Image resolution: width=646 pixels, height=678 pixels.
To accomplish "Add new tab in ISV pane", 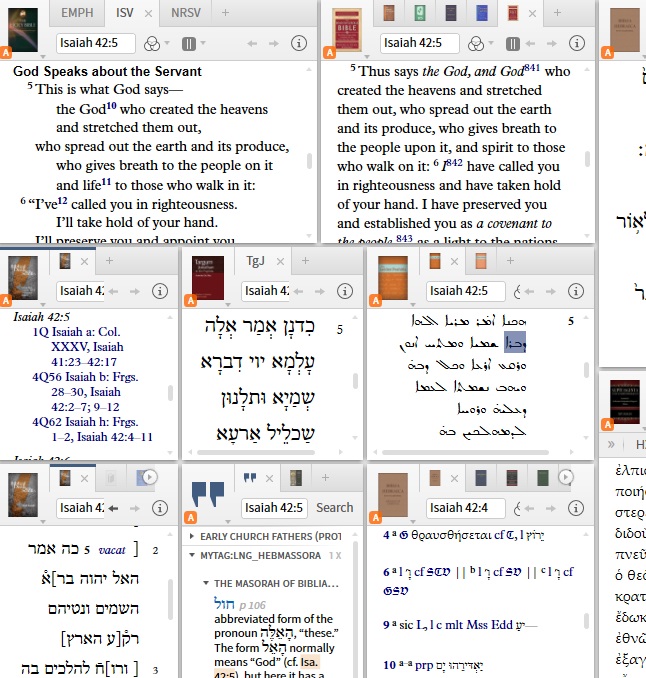I will coord(225,13).
